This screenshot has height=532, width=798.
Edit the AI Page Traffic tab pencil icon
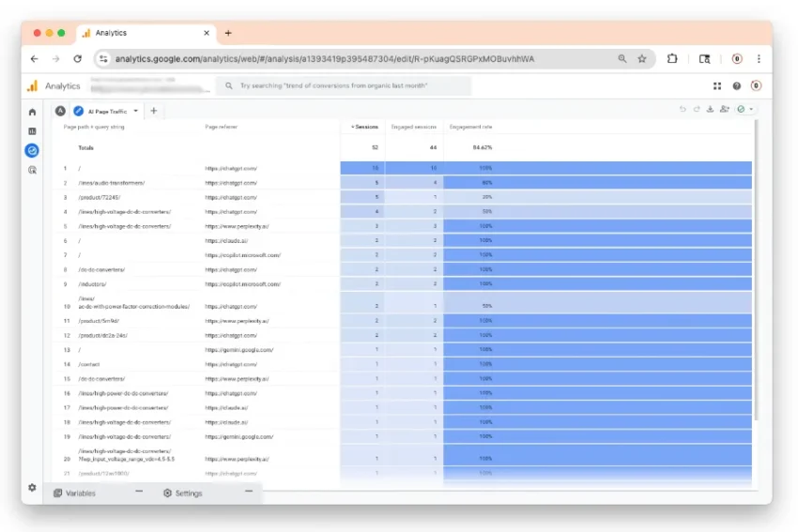(78, 111)
